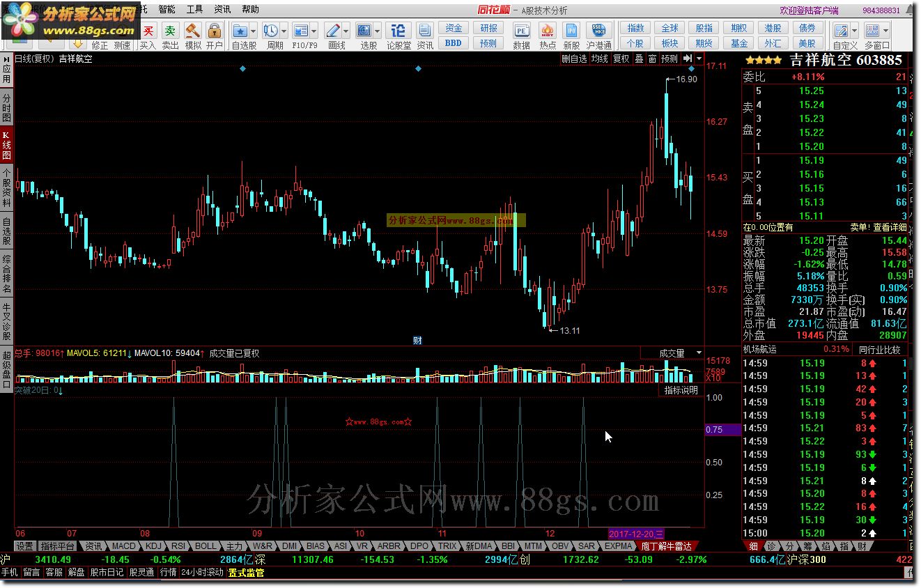The image size is (921, 588).
Task: Expand the 选股 dropdown arrow
Action: [378, 31]
